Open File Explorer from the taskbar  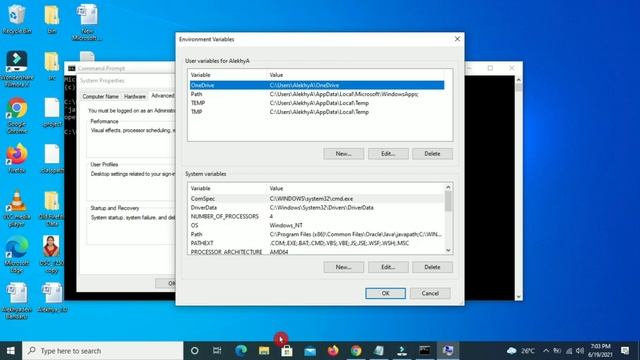(x=264, y=351)
